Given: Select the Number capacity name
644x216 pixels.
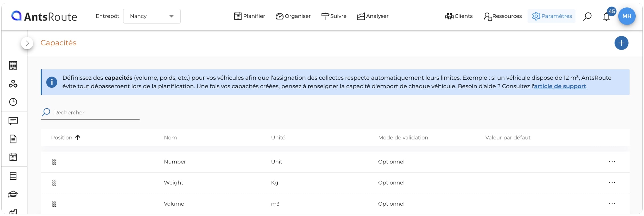Looking at the screenshot, I should 175,162.
